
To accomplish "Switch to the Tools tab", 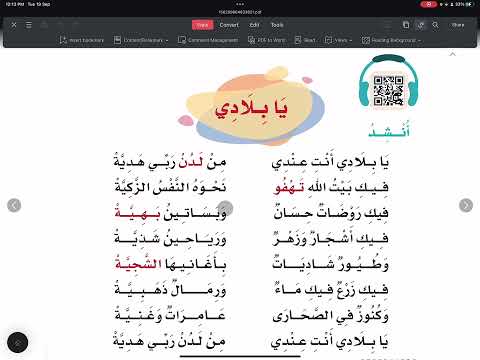I will coord(277,25).
